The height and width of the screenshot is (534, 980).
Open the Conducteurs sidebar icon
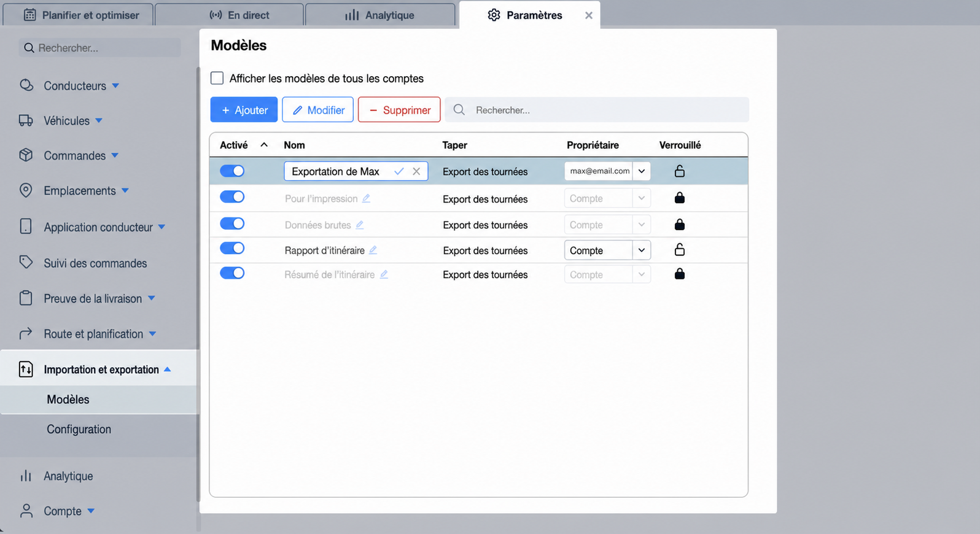[x=26, y=85]
